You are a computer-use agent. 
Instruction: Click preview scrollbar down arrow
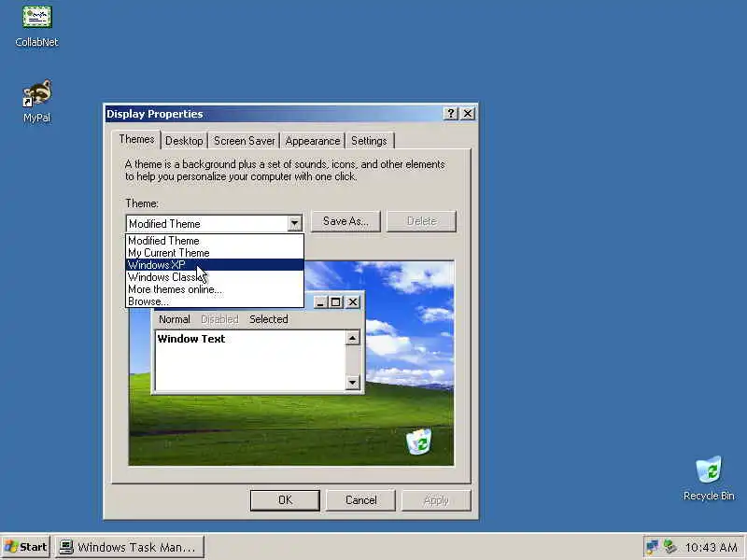tap(352, 383)
